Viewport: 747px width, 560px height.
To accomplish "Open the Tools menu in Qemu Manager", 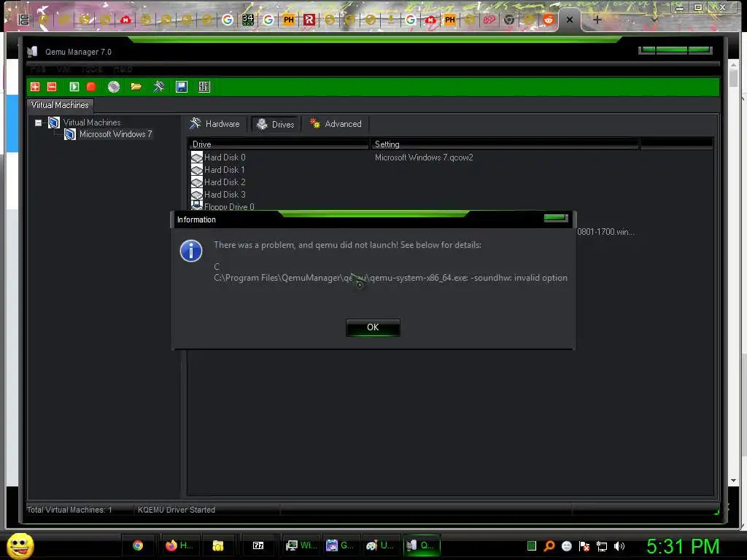I will (91, 69).
